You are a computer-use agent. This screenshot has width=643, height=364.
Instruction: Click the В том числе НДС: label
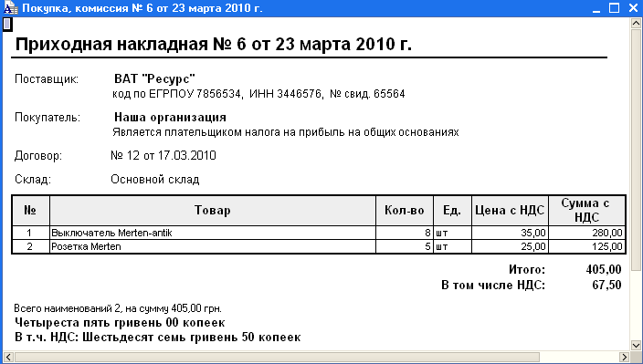(x=493, y=285)
